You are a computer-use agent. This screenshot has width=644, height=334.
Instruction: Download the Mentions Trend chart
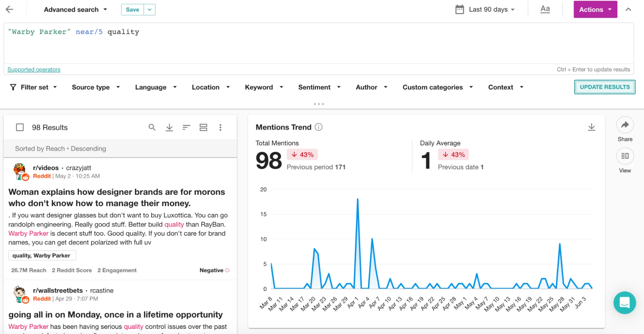[x=591, y=127]
